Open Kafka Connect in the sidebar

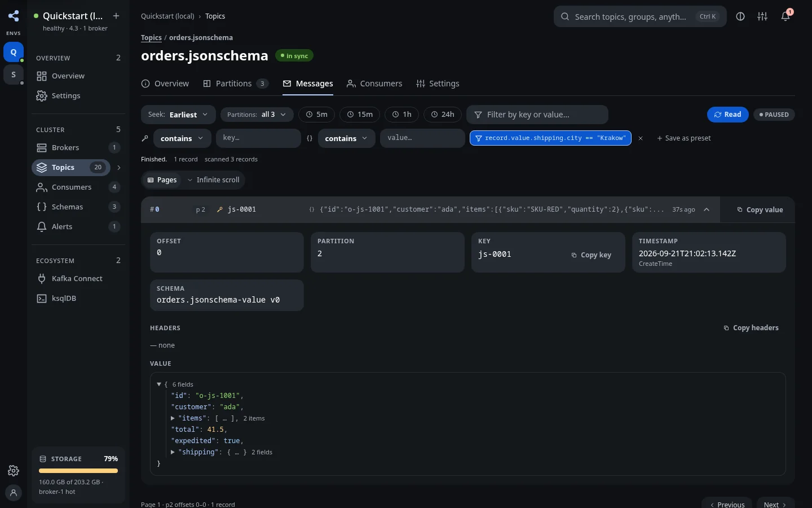click(78, 278)
